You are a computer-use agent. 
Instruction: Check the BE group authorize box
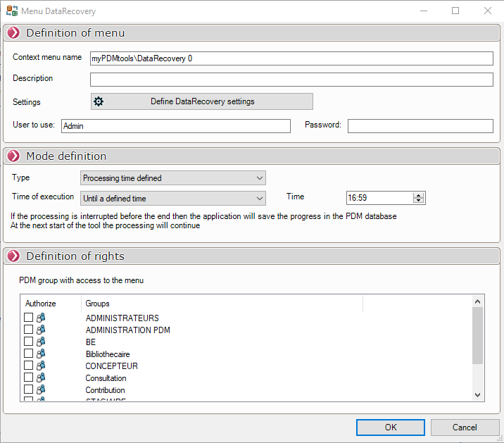coord(28,342)
